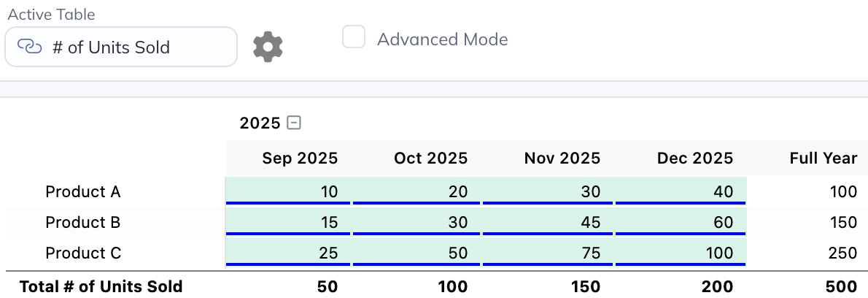Click Product A Sep 2025 cell

coord(288,191)
